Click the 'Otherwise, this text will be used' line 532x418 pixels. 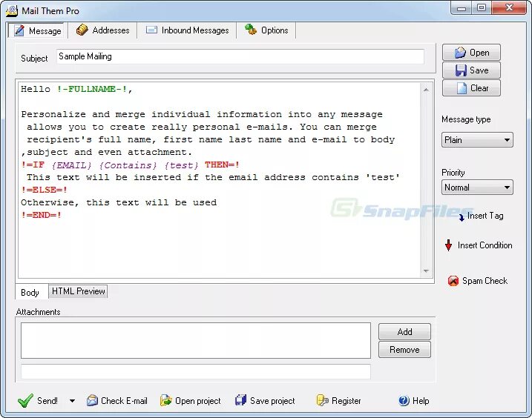(x=119, y=202)
